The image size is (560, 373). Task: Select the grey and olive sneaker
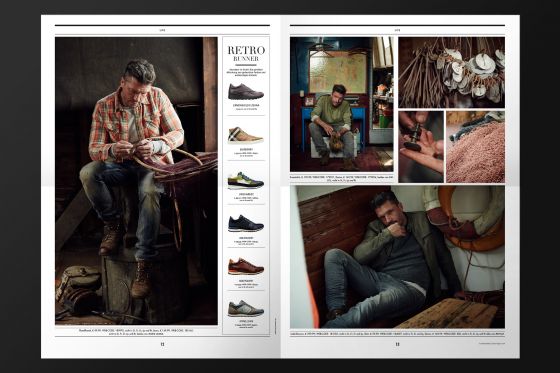click(x=246, y=308)
